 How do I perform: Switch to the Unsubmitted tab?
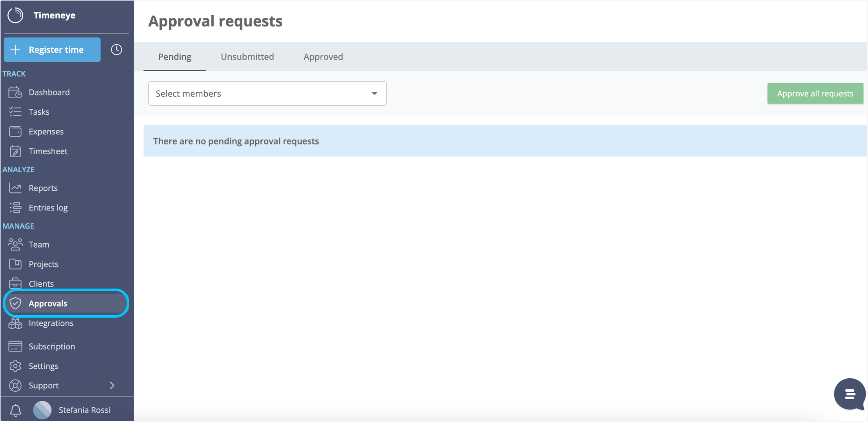click(x=247, y=56)
